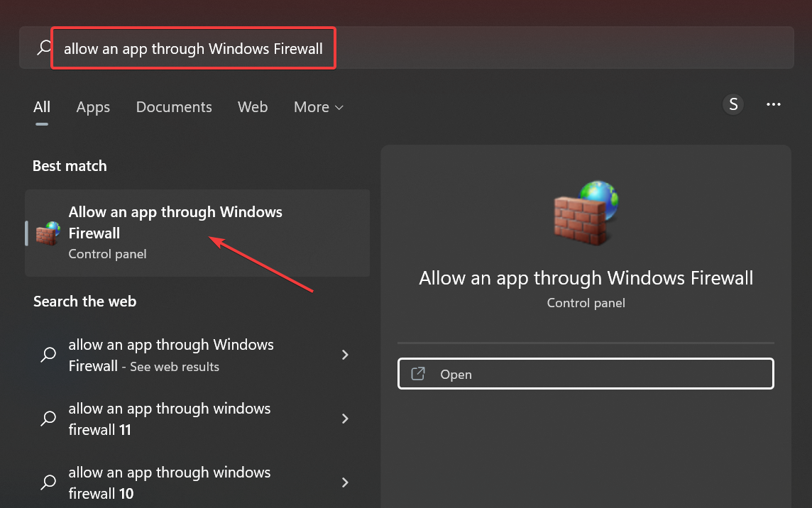
Task: Click search icon beside firewall 10 suggestion
Action: point(48,482)
